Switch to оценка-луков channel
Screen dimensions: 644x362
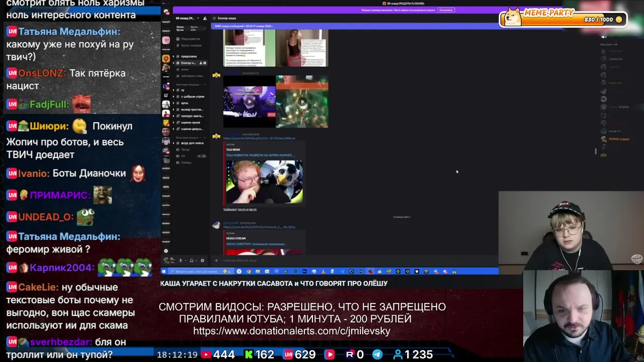190,122
